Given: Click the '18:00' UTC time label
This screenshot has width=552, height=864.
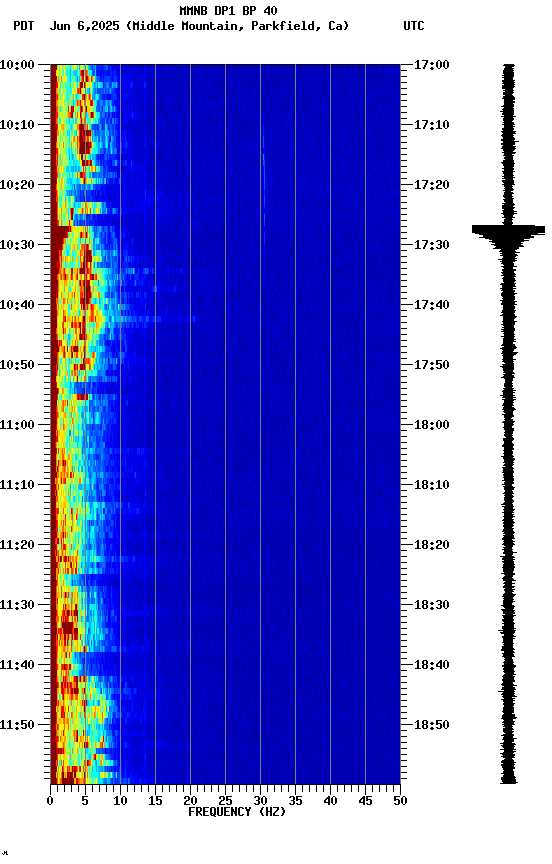Looking at the screenshot, I should click(x=432, y=425).
